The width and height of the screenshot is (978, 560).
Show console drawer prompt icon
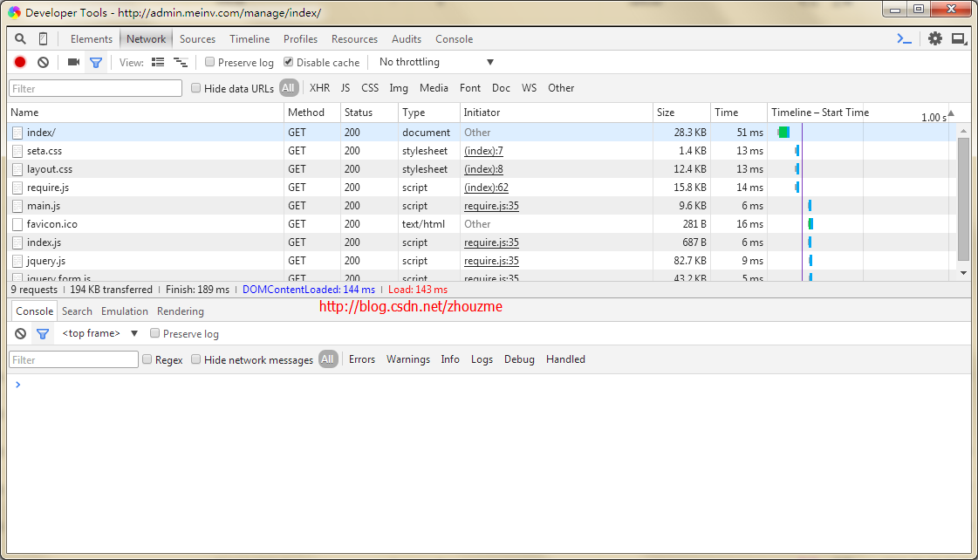[905, 38]
